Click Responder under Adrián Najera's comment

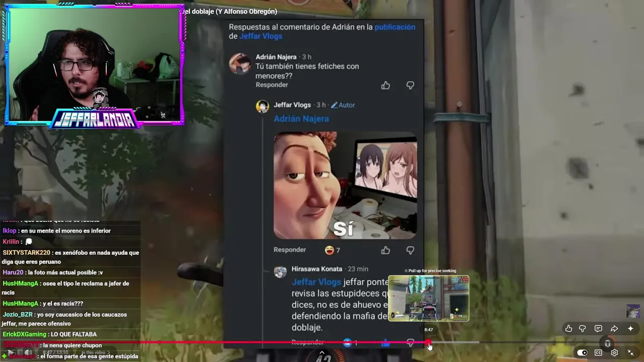coord(272,85)
